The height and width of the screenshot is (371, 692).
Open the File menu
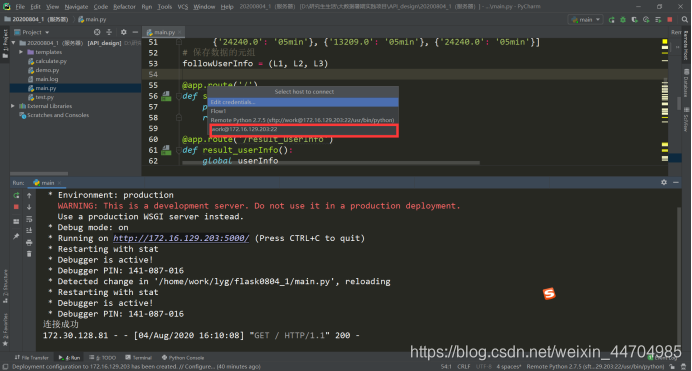click(x=20, y=7)
